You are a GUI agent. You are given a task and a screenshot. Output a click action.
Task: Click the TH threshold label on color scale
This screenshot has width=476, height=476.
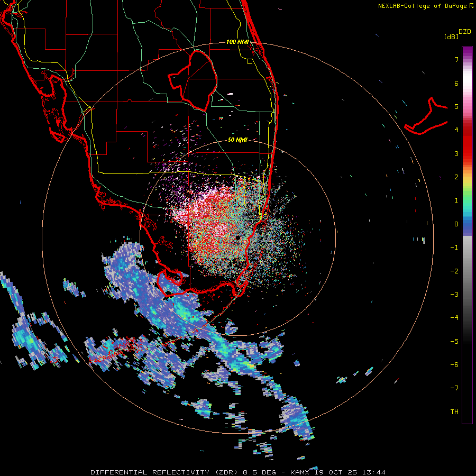[x=454, y=412]
